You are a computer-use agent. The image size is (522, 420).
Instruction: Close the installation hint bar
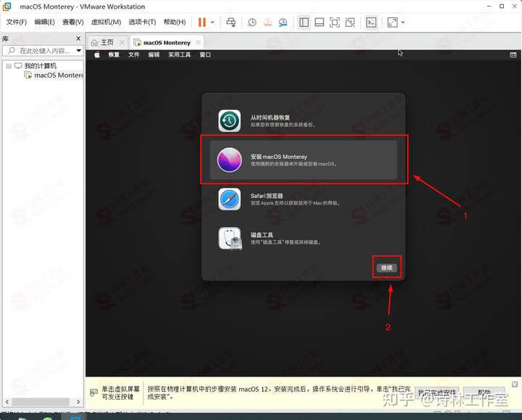(x=514, y=384)
